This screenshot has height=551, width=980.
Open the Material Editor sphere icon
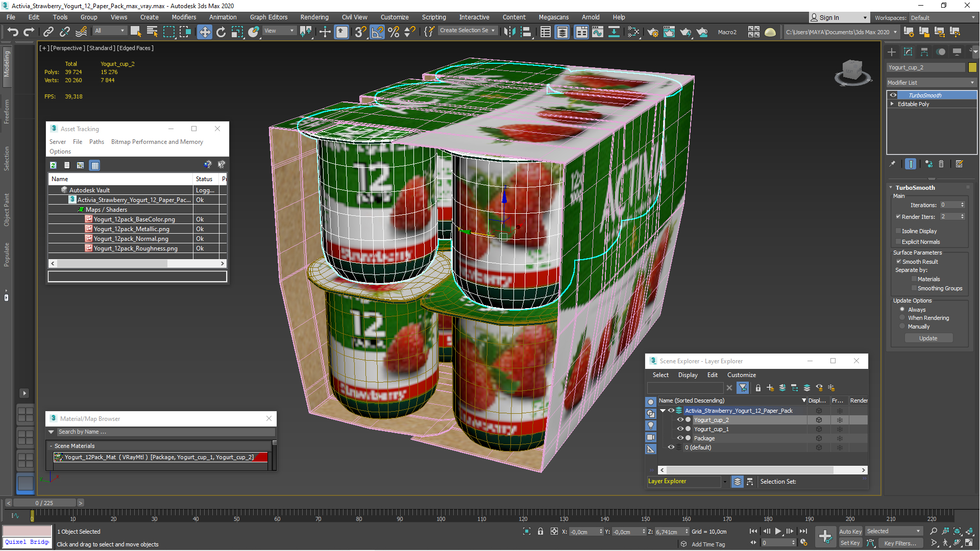(633, 32)
